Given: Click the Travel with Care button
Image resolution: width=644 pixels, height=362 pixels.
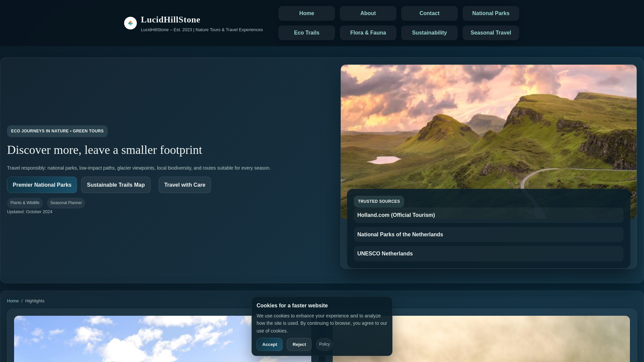Looking at the screenshot, I should [185, 185].
